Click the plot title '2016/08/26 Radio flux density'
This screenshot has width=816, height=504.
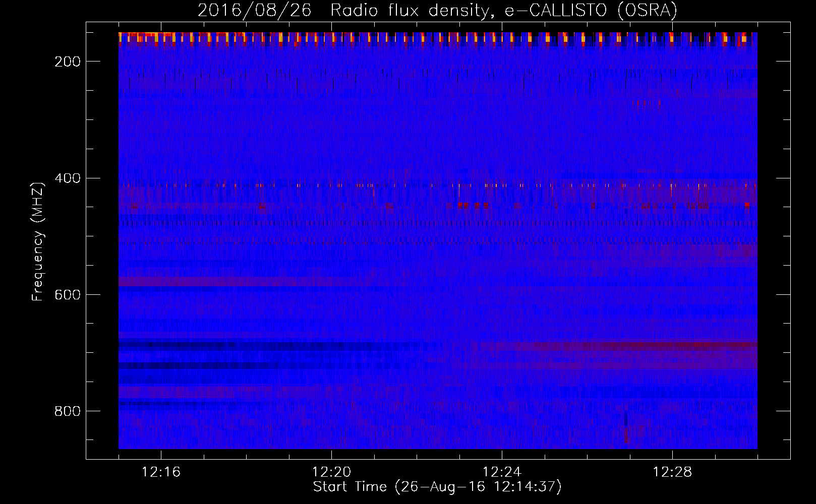(437, 10)
